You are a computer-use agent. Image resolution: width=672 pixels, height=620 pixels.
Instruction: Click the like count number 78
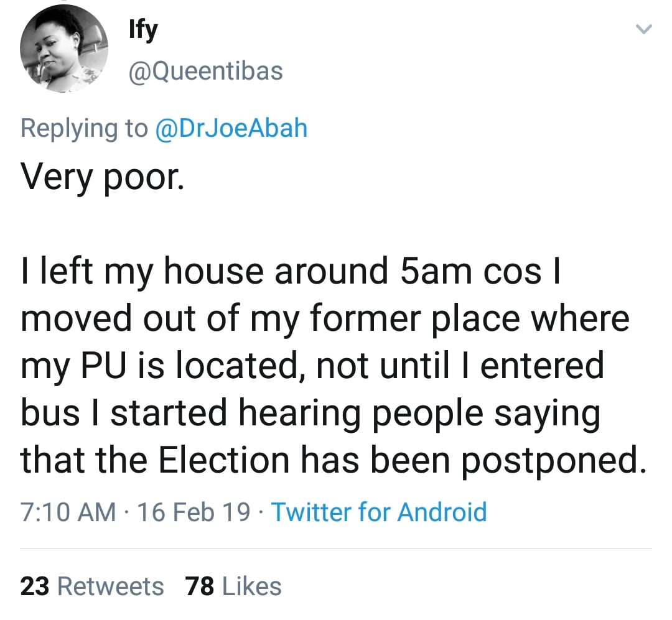point(200,586)
